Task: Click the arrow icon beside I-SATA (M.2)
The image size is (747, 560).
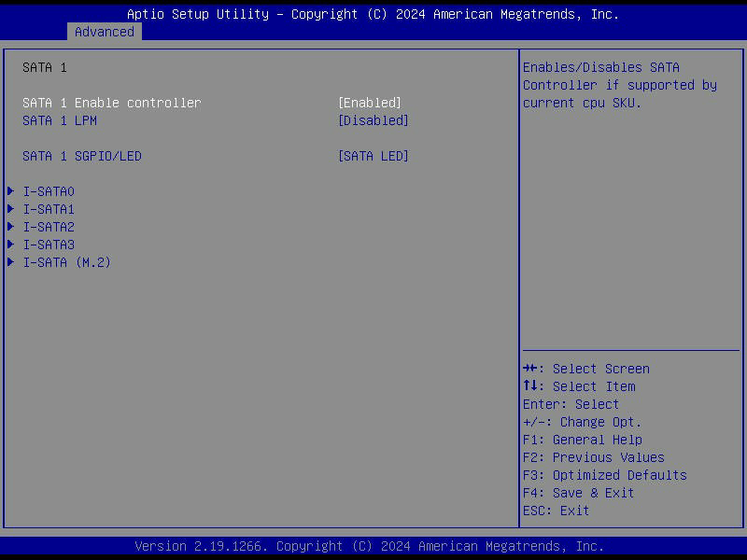Action: pyautogui.click(x=11, y=262)
